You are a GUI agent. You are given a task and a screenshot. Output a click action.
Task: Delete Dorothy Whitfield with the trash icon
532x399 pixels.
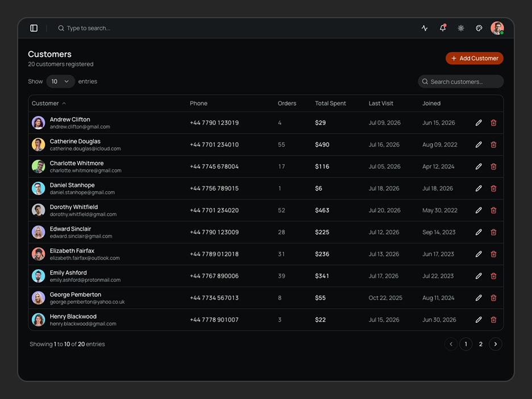click(x=494, y=210)
